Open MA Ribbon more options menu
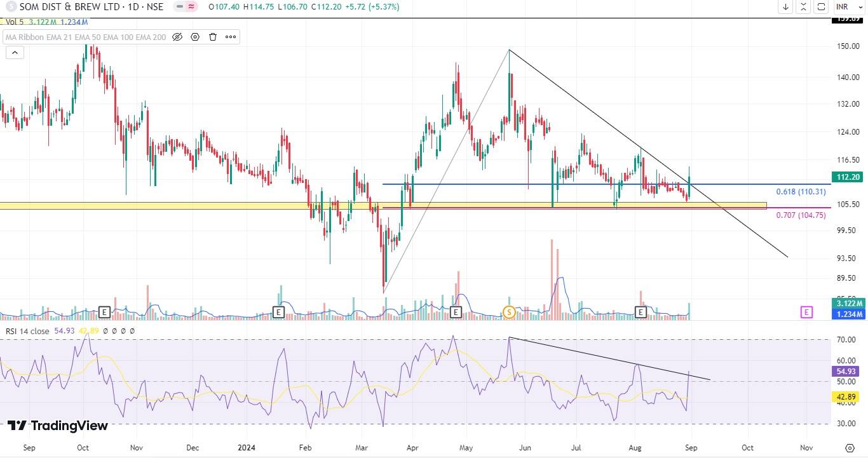The image size is (868, 458). tap(231, 37)
